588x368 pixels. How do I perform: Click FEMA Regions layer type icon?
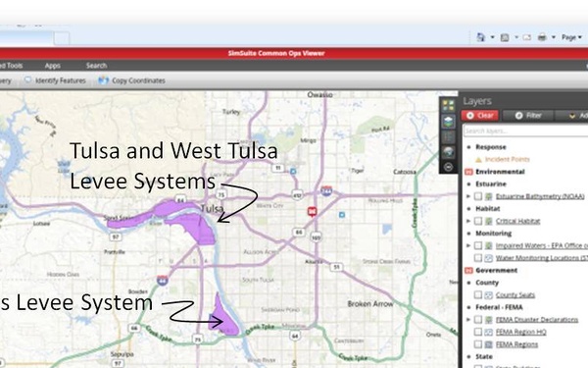[489, 344]
